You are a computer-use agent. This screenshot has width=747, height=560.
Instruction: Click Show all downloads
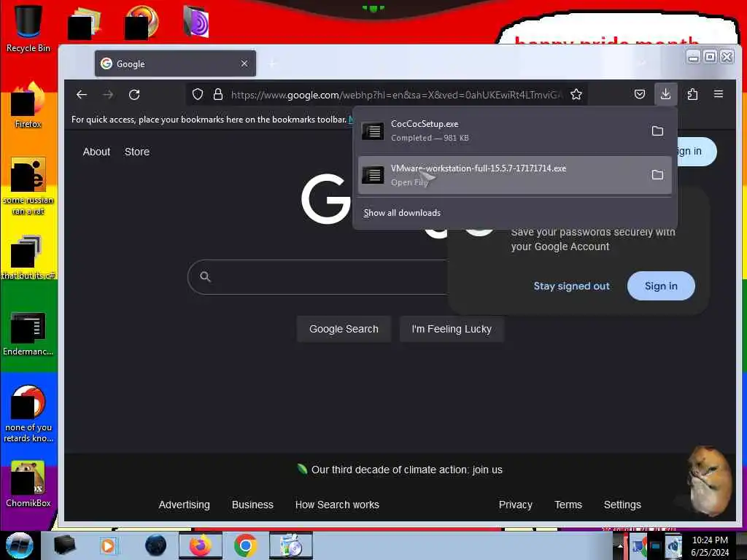[x=402, y=213]
